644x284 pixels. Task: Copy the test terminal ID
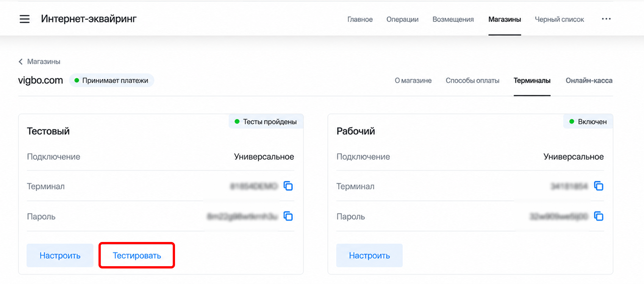click(288, 186)
